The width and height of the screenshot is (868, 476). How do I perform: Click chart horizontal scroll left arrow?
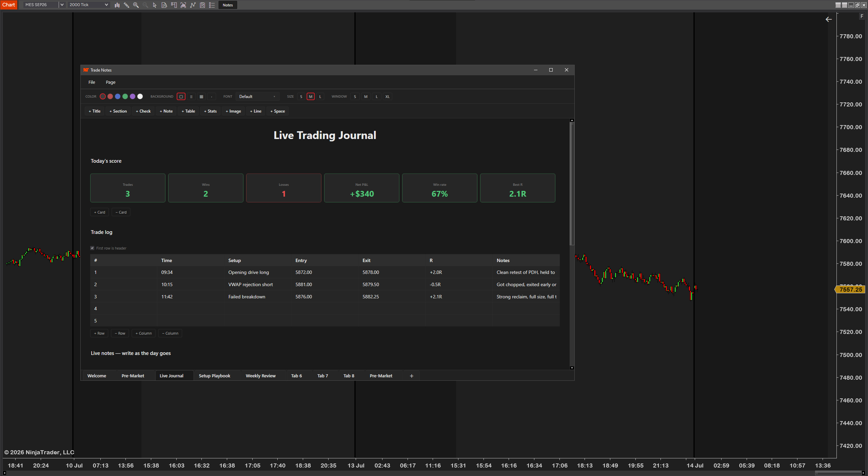click(x=4, y=473)
